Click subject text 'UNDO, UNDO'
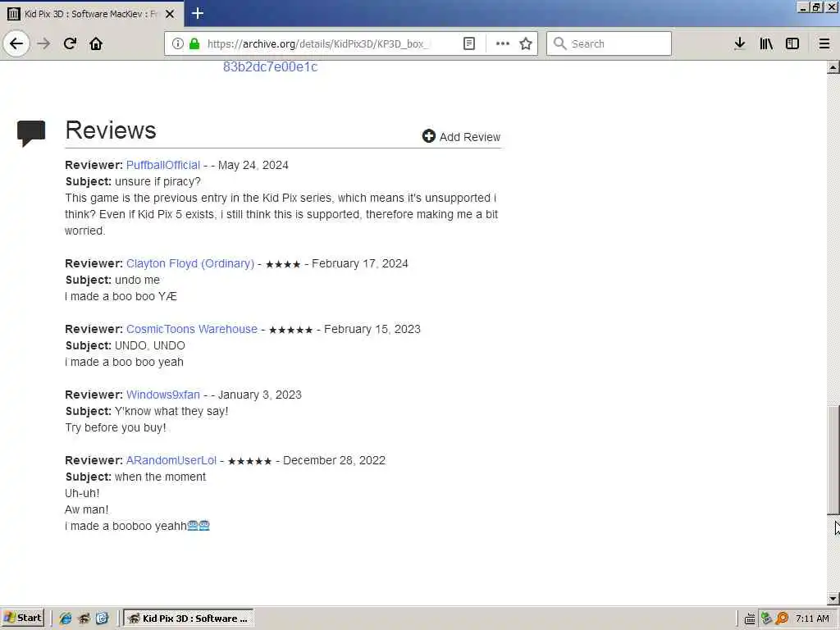This screenshot has width=840, height=630. (150, 345)
